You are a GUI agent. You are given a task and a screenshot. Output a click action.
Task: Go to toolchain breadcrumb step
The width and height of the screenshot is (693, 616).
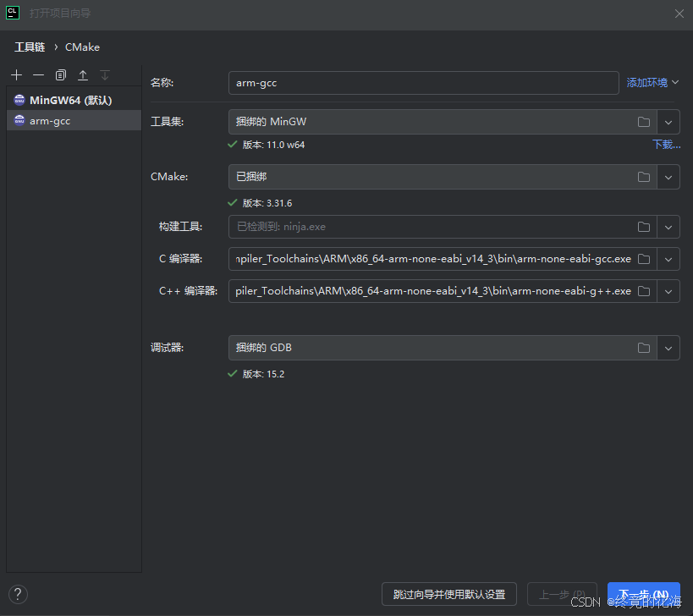click(x=30, y=47)
